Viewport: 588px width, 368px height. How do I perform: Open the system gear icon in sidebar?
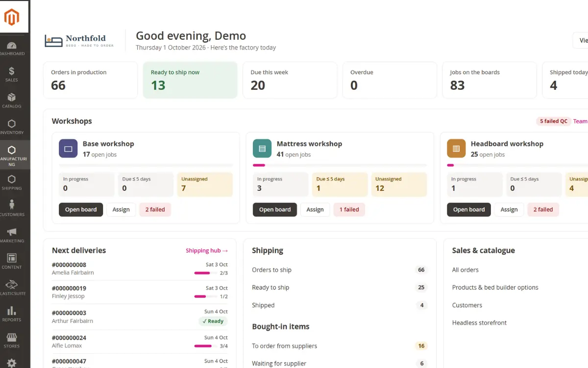(12, 363)
